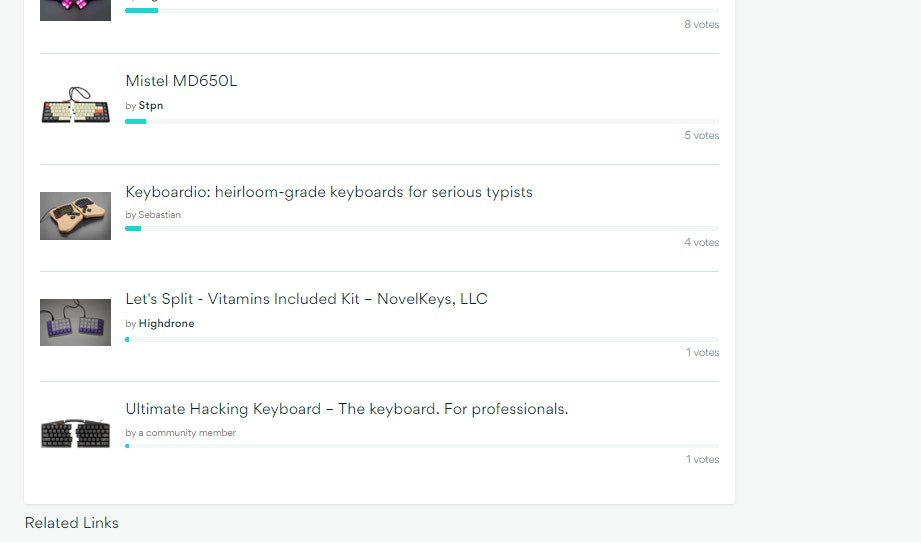This screenshot has height=542, width=921.
Task: Click the 8 votes count label
Action: coord(701,25)
